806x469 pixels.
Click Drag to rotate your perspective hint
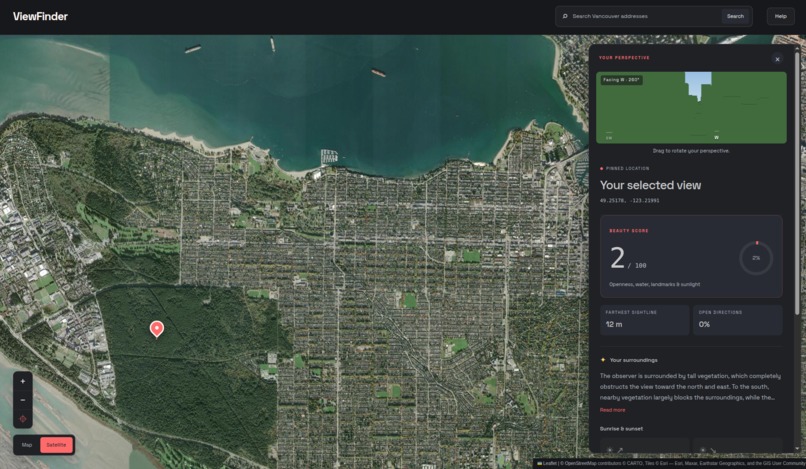[691, 151]
